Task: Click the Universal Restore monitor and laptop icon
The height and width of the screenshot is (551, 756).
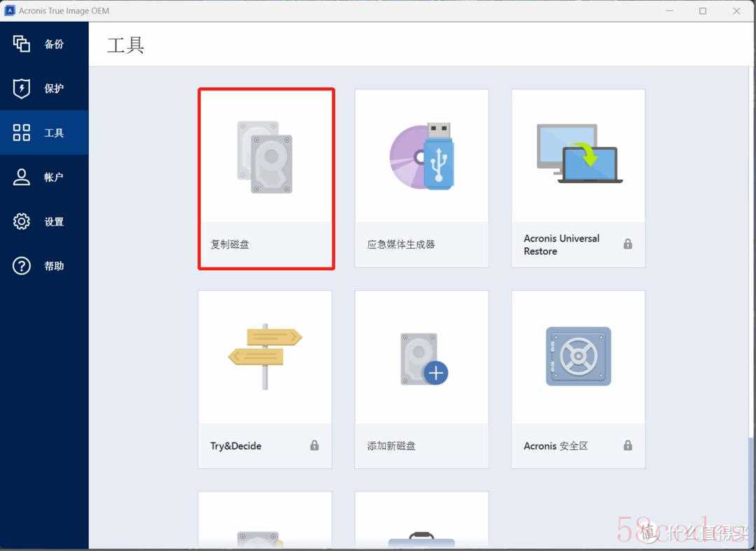Action: click(x=579, y=153)
